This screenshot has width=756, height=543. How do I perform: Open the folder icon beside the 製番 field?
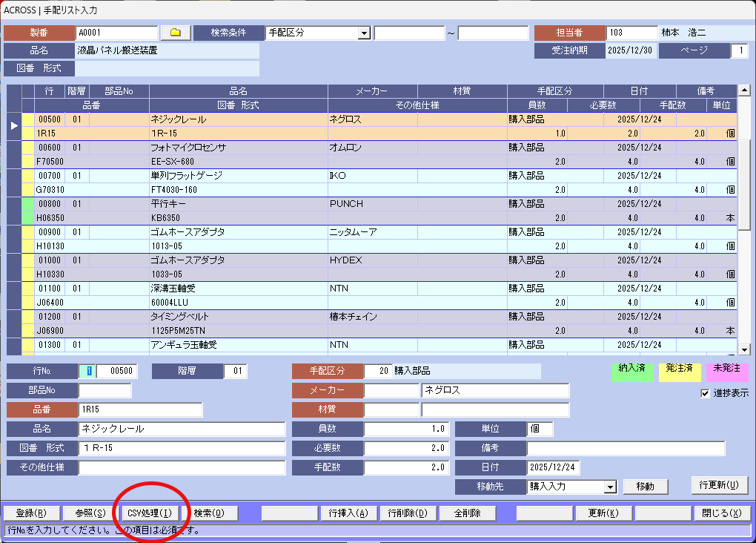point(175,33)
